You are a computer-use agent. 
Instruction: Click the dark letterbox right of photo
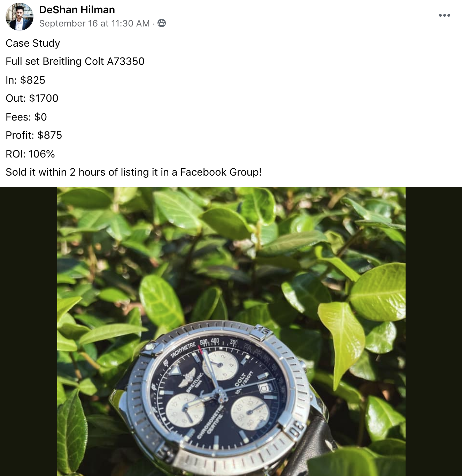434,331
